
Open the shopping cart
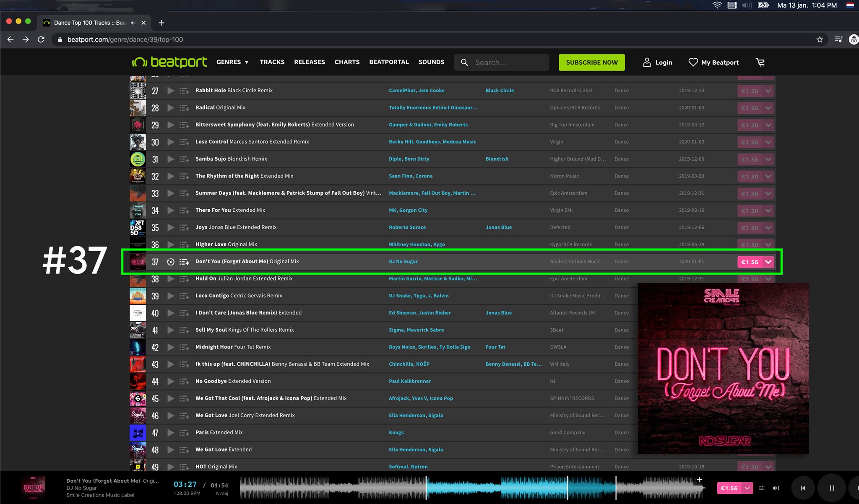[x=760, y=62]
